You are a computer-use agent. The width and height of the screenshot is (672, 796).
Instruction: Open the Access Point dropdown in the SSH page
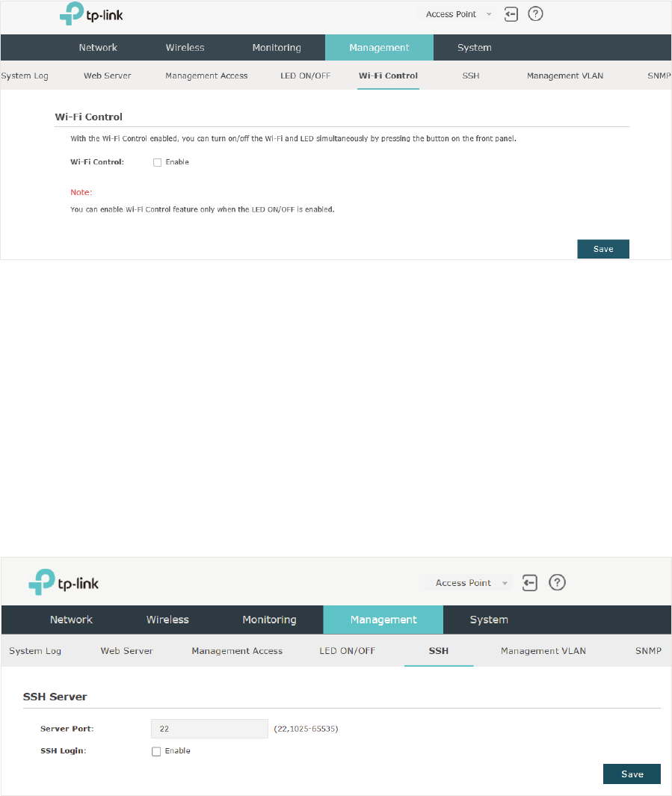tap(470, 583)
